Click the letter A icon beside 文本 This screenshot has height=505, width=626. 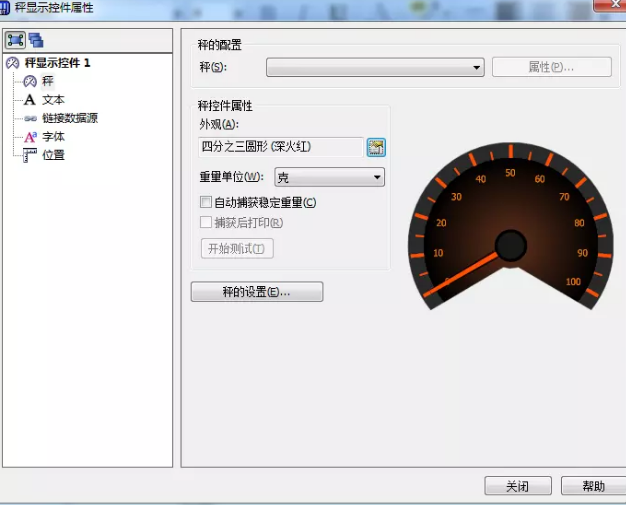click(x=30, y=100)
